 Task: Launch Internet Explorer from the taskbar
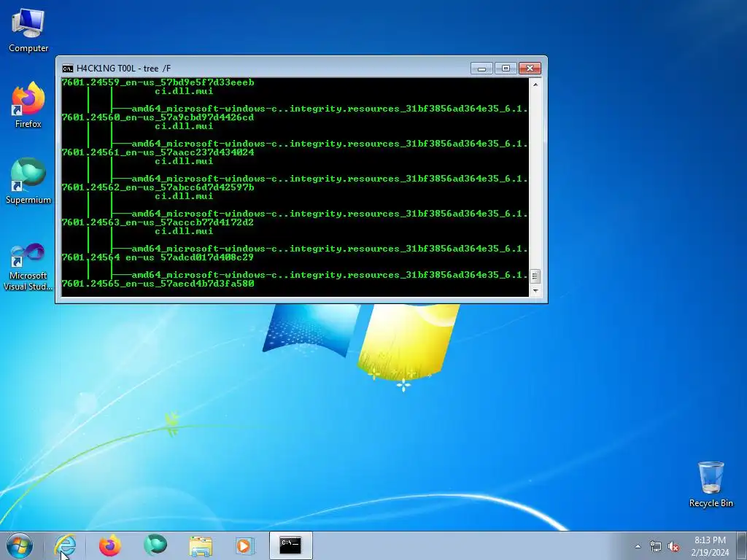tap(65, 545)
